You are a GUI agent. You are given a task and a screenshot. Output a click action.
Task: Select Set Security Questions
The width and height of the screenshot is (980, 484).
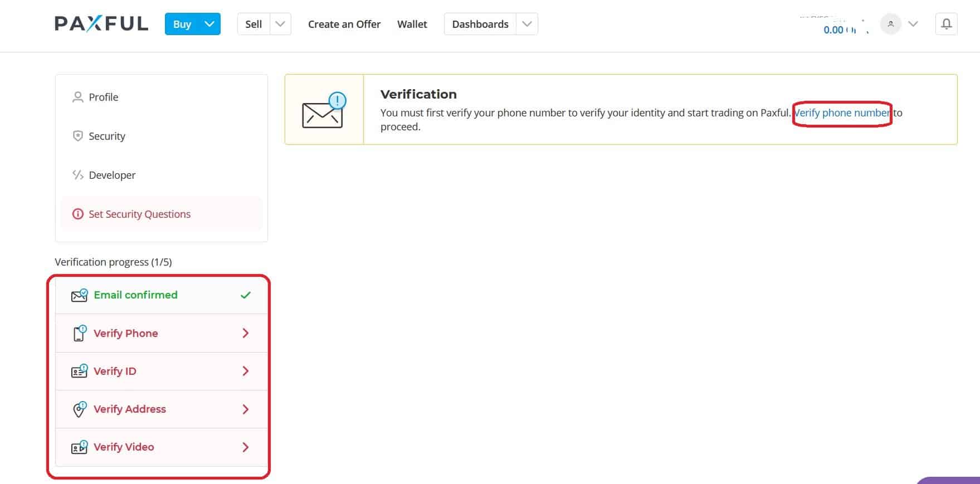pos(139,214)
